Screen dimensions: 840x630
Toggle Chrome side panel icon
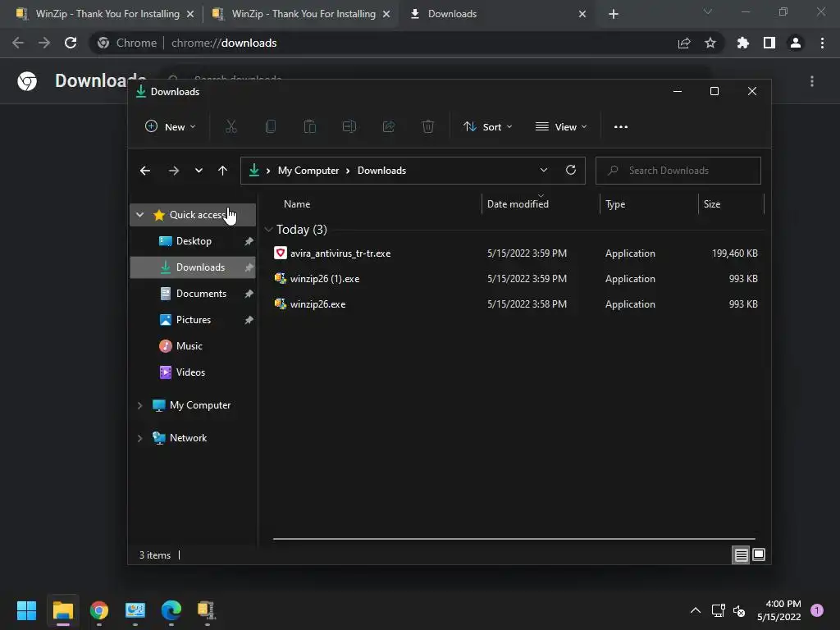(x=769, y=43)
